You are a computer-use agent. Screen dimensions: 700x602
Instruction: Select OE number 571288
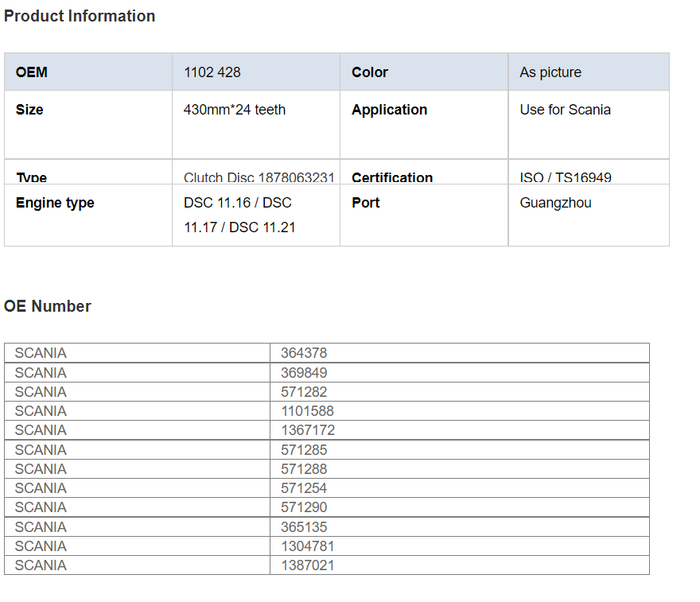click(304, 469)
